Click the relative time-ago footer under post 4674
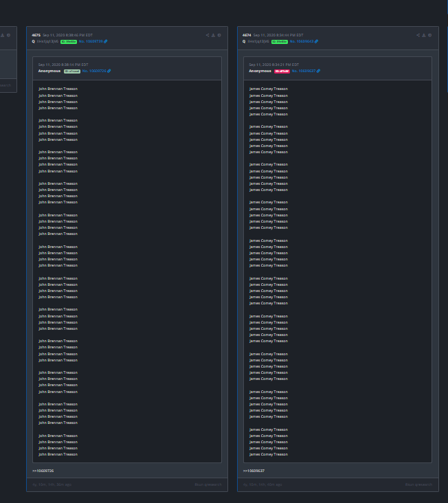Image resolution: width=448 pixels, height=503 pixels. (x=262, y=484)
